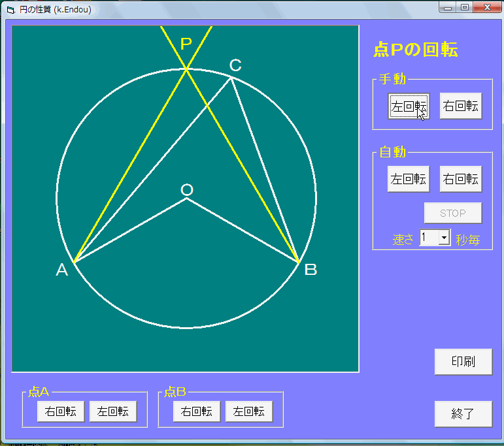
Task: Click the label A on the circle
Action: (x=61, y=270)
